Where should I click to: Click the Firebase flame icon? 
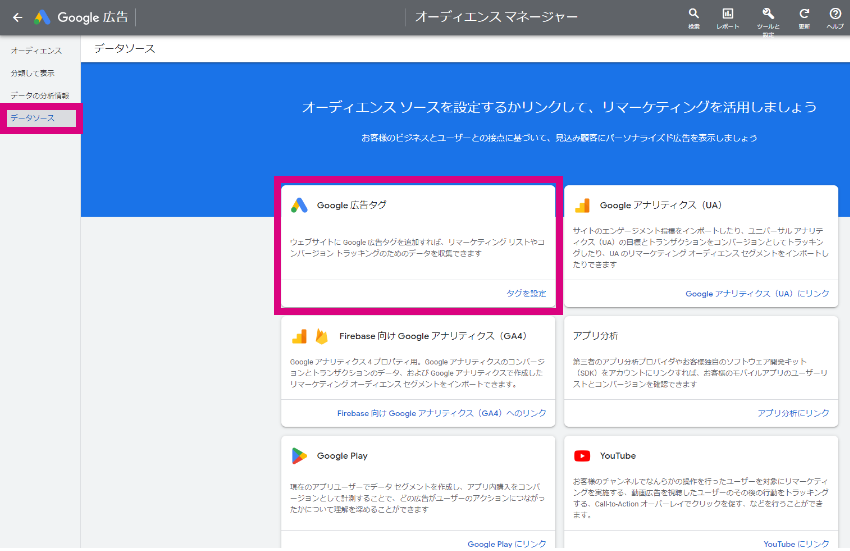point(321,336)
